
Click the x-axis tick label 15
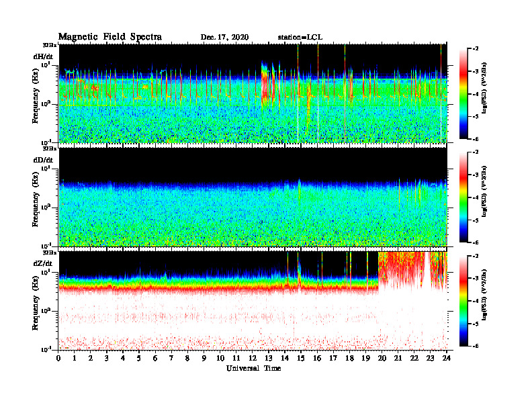[301, 359]
